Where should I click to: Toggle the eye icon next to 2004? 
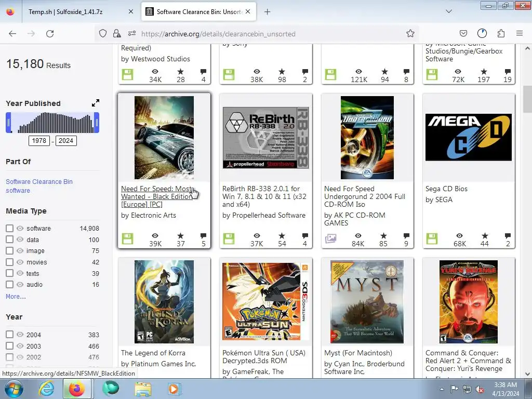(20, 335)
